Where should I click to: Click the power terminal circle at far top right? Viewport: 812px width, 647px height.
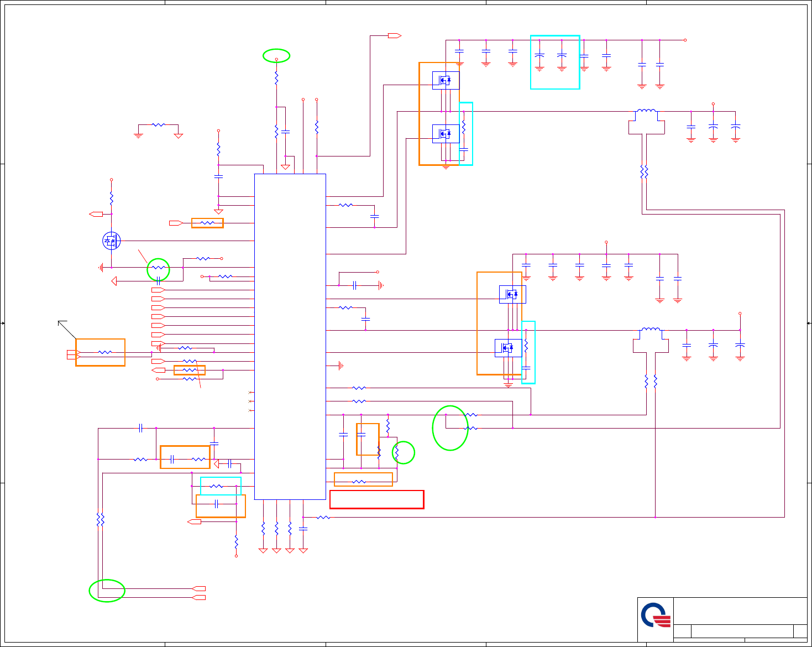click(685, 40)
